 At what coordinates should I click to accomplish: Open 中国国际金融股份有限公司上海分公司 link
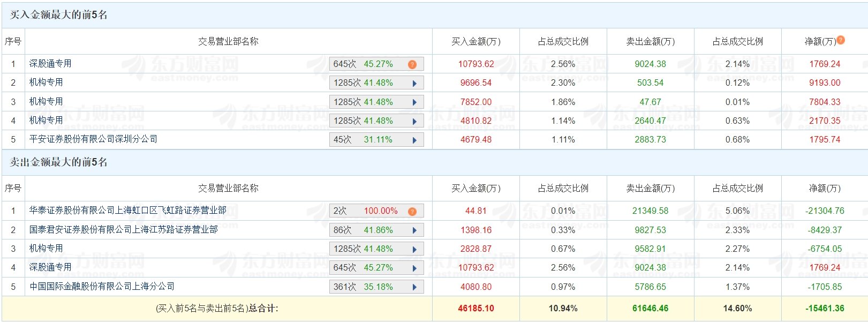[102, 287]
